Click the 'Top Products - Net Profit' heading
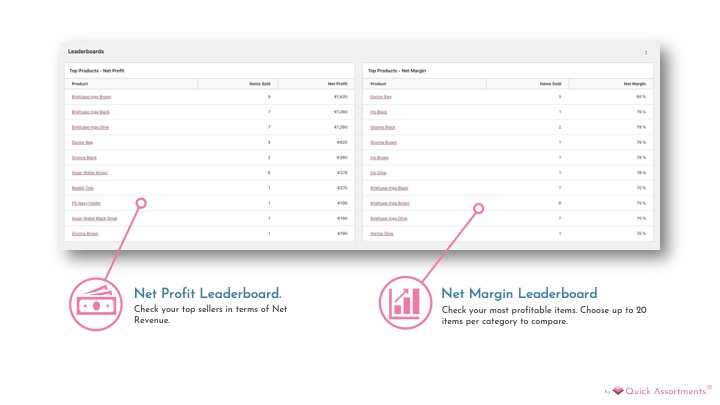The image size is (720, 405). pyautogui.click(x=97, y=71)
